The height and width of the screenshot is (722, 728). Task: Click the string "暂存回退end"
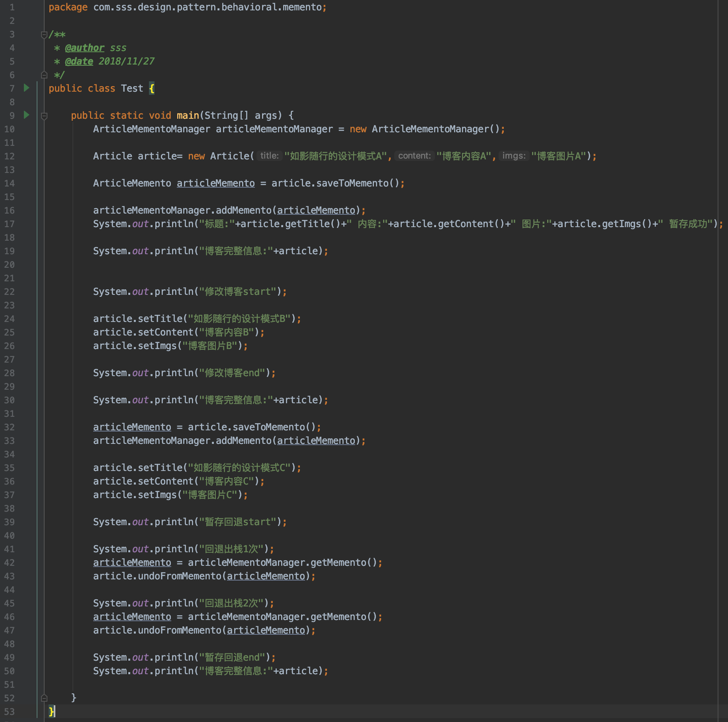tap(232, 657)
